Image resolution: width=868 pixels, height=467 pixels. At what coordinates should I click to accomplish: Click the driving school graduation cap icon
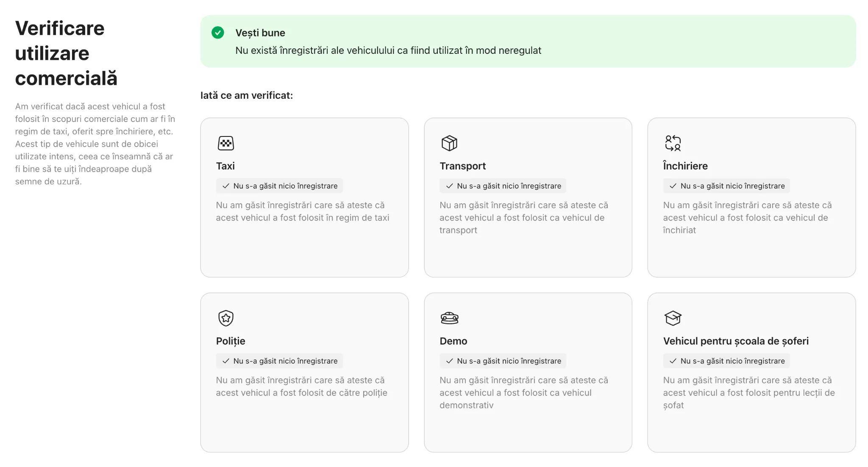[673, 318]
